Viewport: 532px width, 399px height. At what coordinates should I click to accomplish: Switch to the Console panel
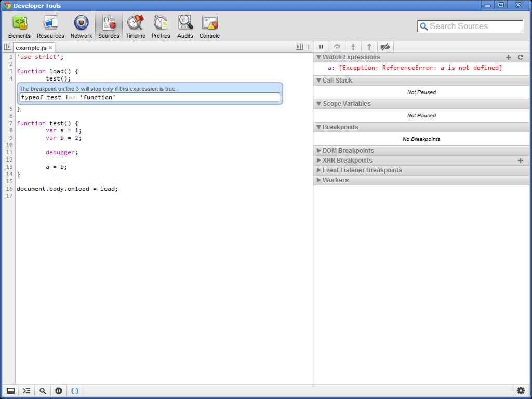point(209,27)
